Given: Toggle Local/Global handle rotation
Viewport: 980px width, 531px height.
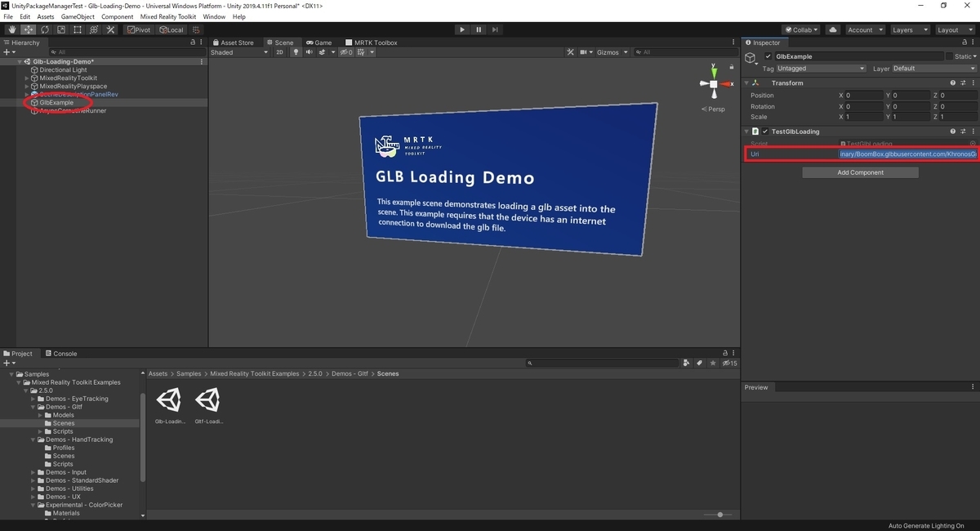Looking at the screenshot, I should point(171,30).
